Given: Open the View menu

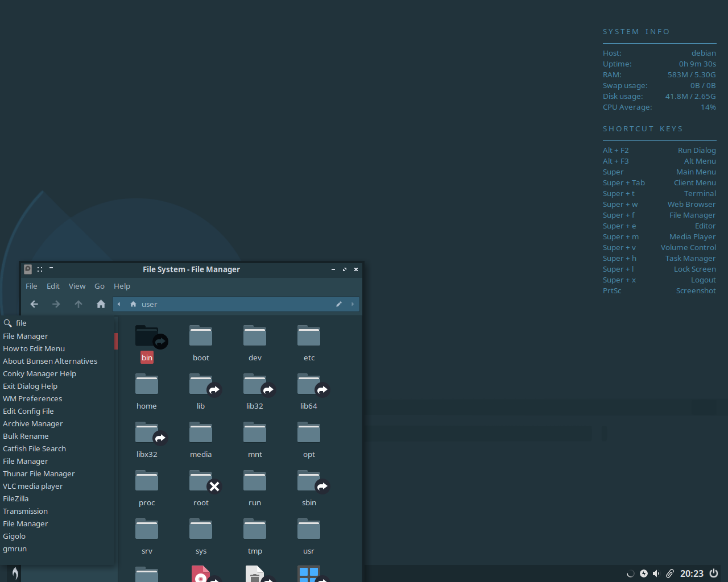Looking at the screenshot, I should click(x=77, y=286).
